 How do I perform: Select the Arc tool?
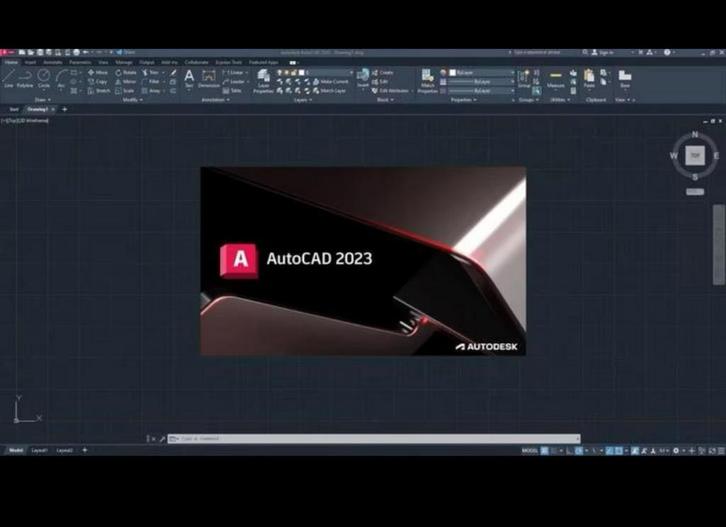61,77
